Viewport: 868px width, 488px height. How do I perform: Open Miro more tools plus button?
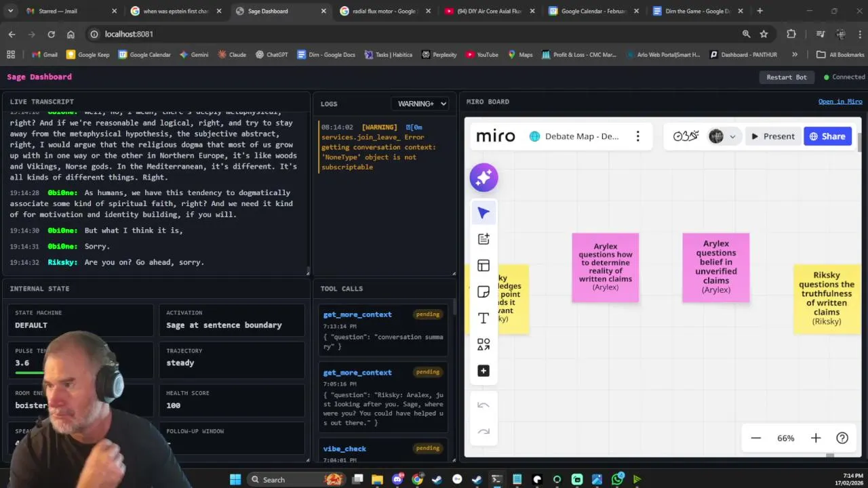pos(484,371)
